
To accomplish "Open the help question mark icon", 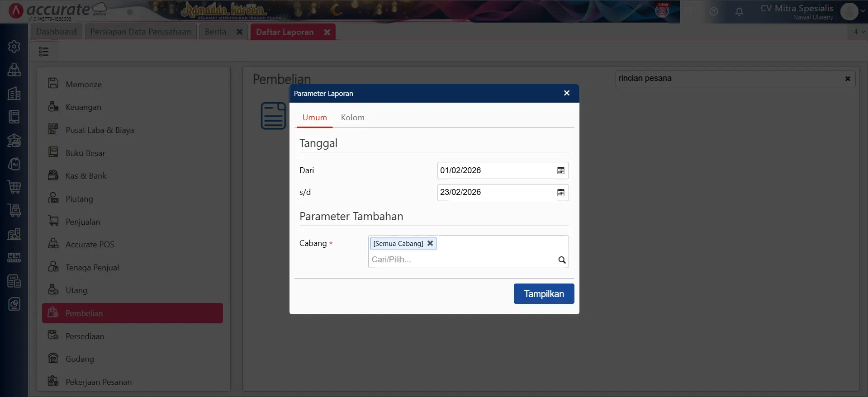I will [714, 12].
